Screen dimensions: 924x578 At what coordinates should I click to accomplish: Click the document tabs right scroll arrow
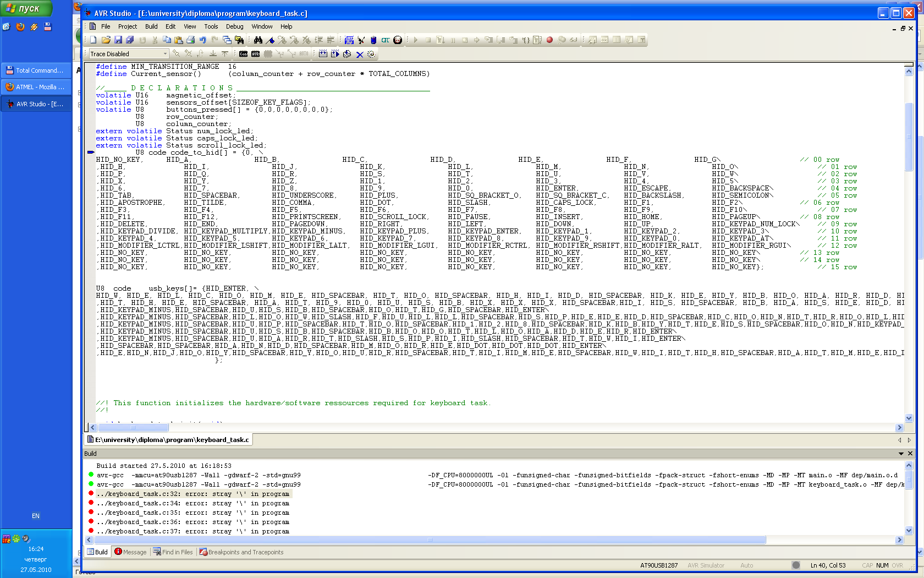coord(909,440)
